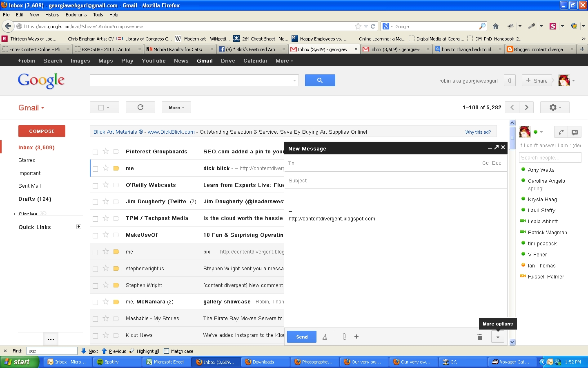Open the Drafts (124) folder
The width and height of the screenshot is (588, 368).
click(35, 199)
